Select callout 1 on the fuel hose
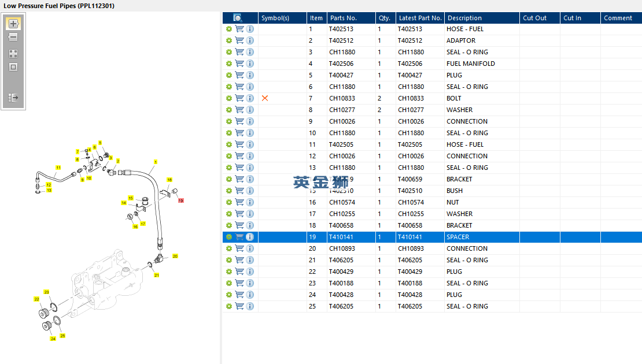This screenshot has height=364, width=642. point(155,162)
